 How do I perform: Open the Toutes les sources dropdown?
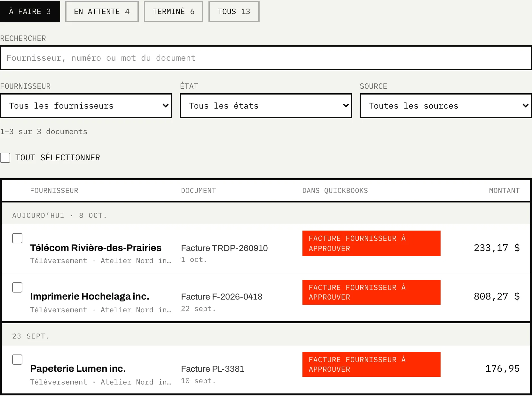coord(446,106)
